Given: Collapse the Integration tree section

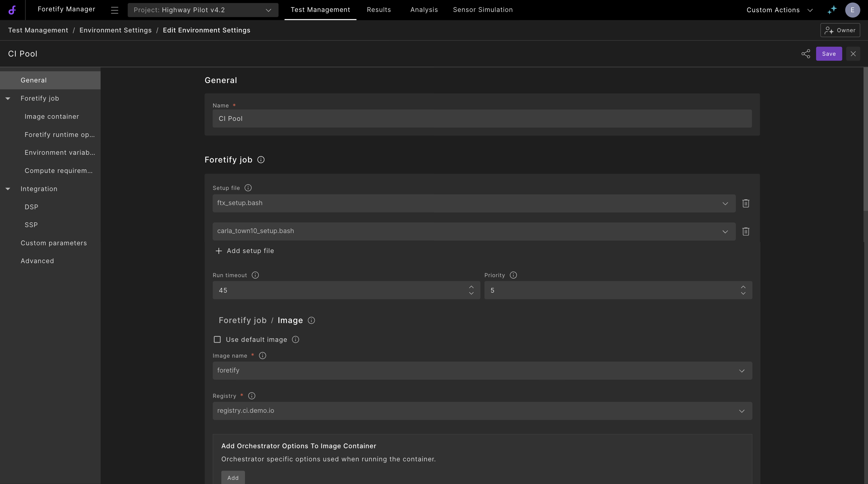Looking at the screenshot, I should point(8,189).
